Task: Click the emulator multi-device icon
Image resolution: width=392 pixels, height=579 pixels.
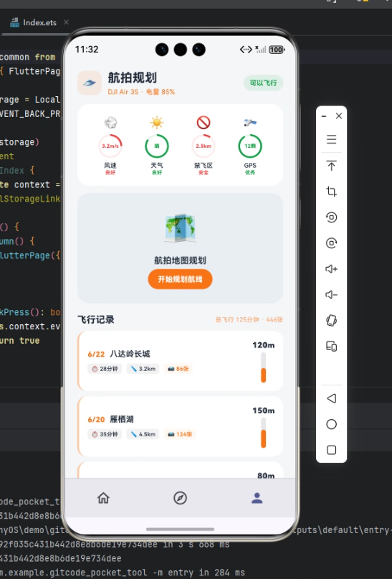Action: (x=332, y=347)
